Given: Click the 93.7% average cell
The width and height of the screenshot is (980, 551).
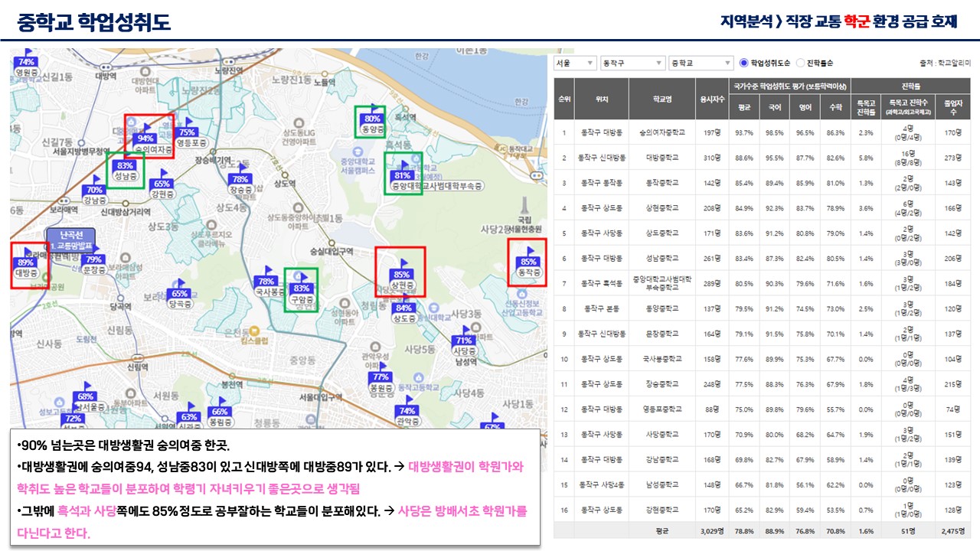Looking at the screenshot, I should click(743, 133).
